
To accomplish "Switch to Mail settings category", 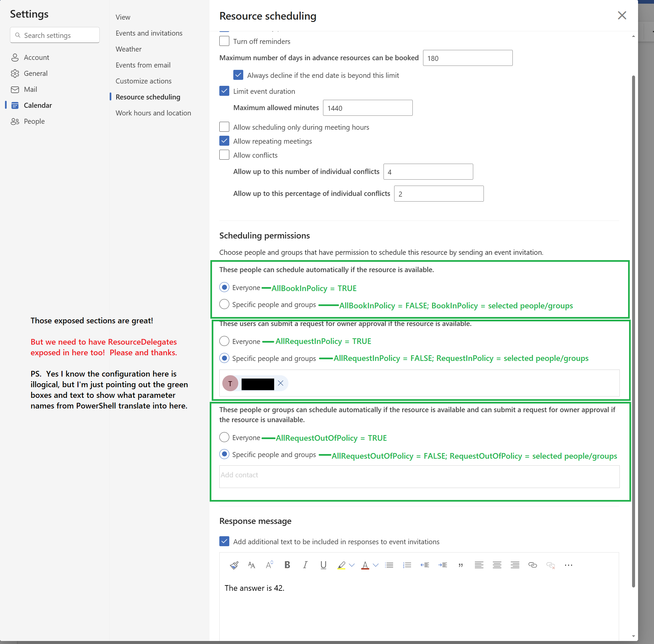I will click(30, 89).
